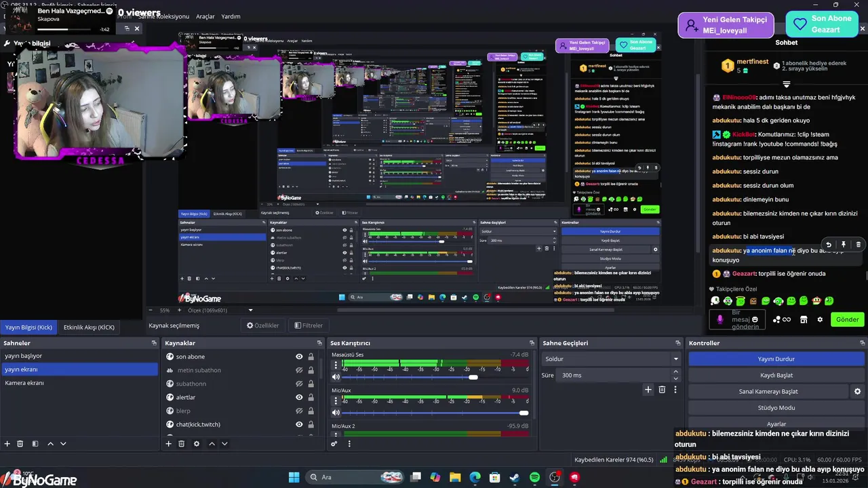This screenshot has width=868, height=488.
Task: Click Yayını Durdur button
Action: tap(776, 359)
